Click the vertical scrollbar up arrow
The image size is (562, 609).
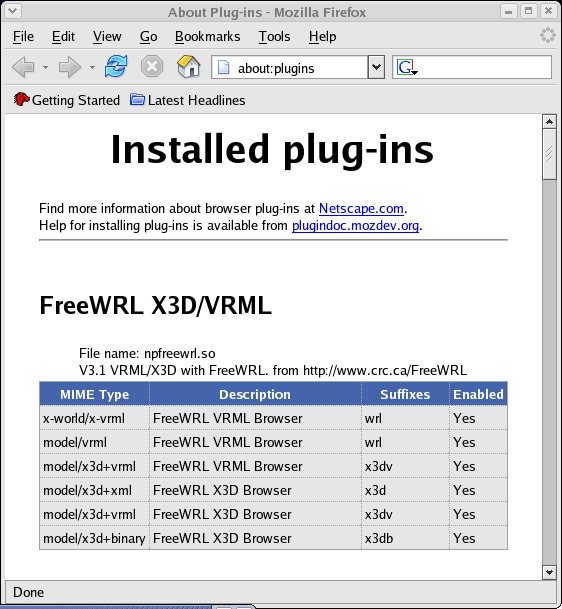pos(549,122)
